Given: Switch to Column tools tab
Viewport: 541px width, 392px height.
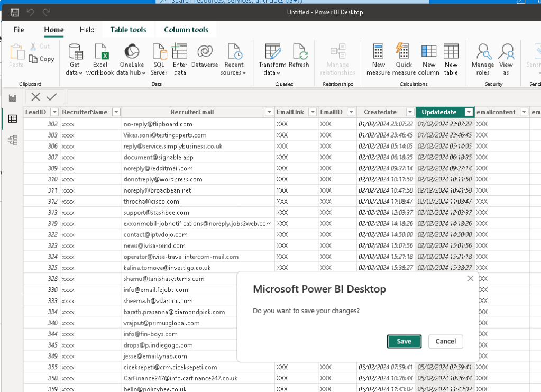Looking at the screenshot, I should 186,30.
